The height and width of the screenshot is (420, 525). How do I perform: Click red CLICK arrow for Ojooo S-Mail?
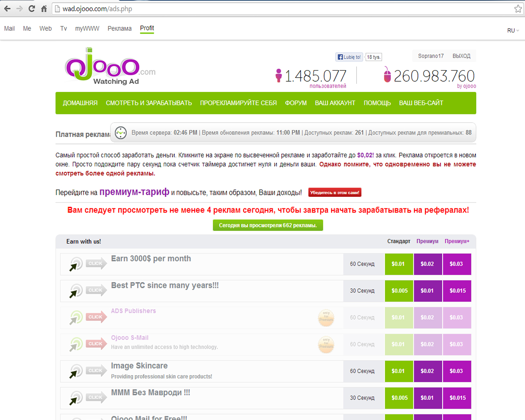click(96, 344)
